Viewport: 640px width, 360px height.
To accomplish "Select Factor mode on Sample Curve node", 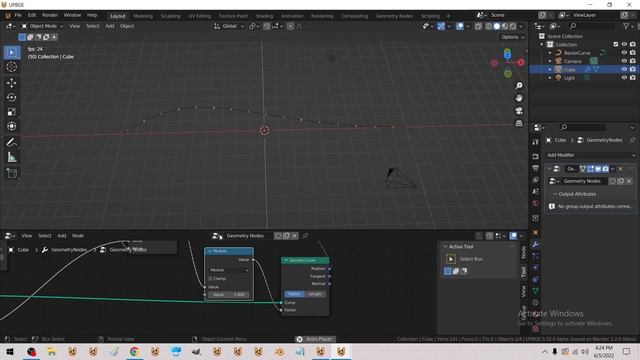I will click(294, 294).
